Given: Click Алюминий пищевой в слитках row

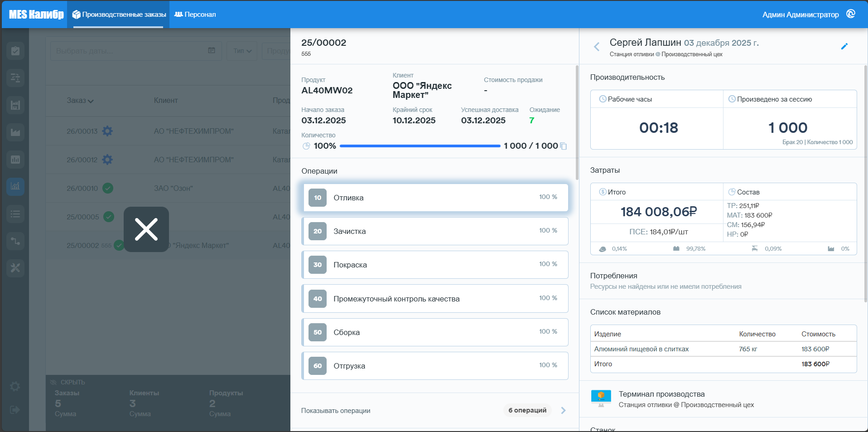Looking at the screenshot, I should click(723, 349).
